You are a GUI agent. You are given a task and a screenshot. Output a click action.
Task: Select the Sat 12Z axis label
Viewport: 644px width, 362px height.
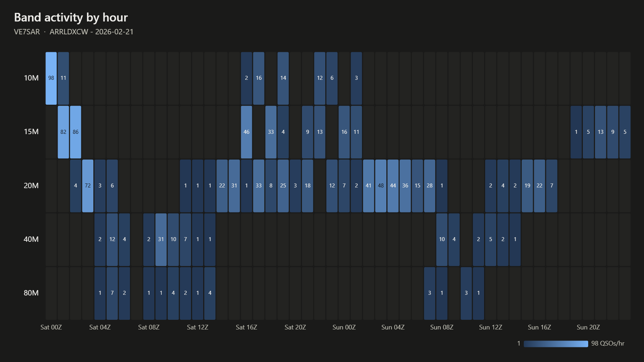pyautogui.click(x=197, y=327)
